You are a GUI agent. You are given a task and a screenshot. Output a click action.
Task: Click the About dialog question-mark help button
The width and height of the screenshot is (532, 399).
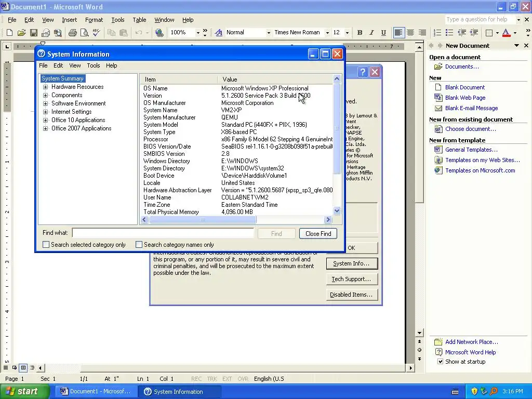(363, 72)
